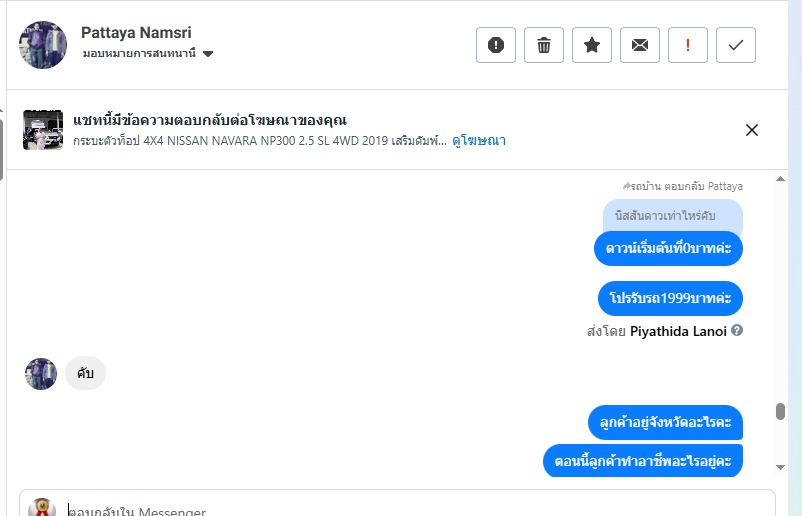The width and height of the screenshot is (802, 516).
Task: Click the chat scrollbar thumb
Action: point(780,412)
